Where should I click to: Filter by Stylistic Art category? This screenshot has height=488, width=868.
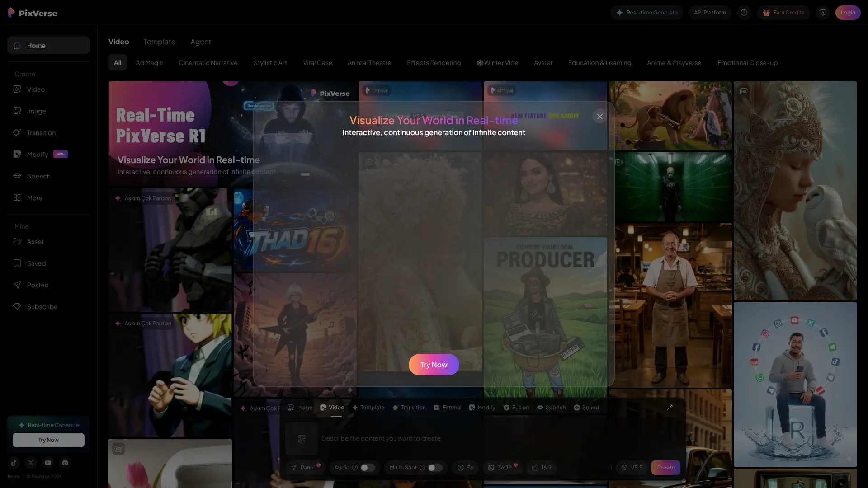270,63
